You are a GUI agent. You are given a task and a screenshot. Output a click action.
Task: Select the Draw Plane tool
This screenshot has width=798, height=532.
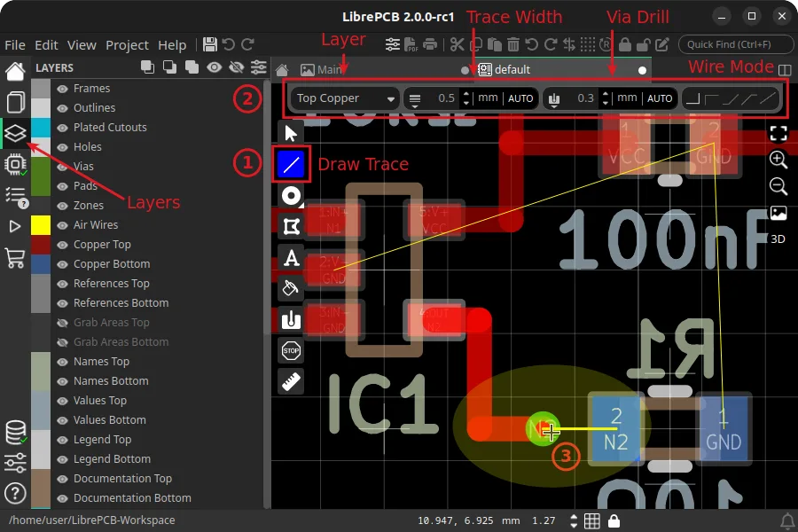291,289
